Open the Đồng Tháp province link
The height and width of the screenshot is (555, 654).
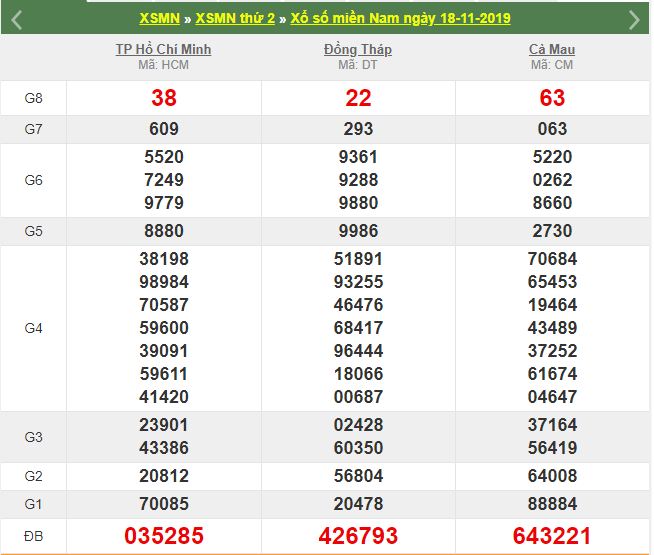358,49
